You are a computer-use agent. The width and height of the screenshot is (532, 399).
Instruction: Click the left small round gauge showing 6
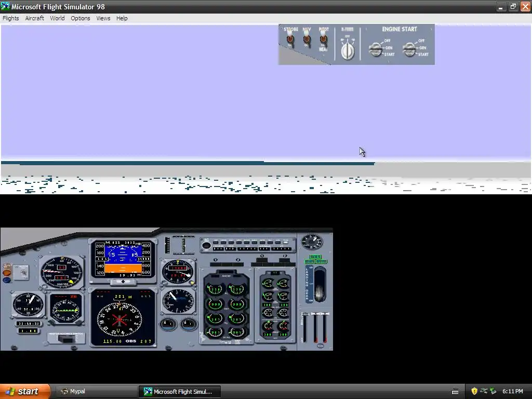click(168, 324)
